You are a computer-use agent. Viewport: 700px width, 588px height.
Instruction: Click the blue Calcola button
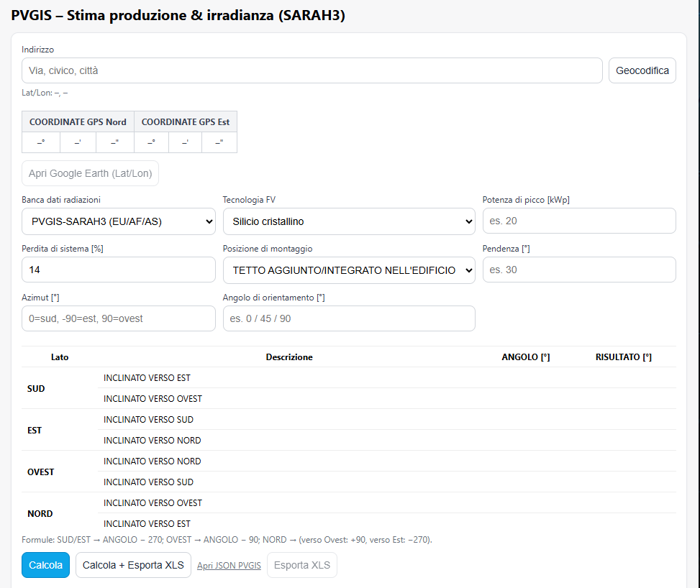pyautogui.click(x=45, y=565)
